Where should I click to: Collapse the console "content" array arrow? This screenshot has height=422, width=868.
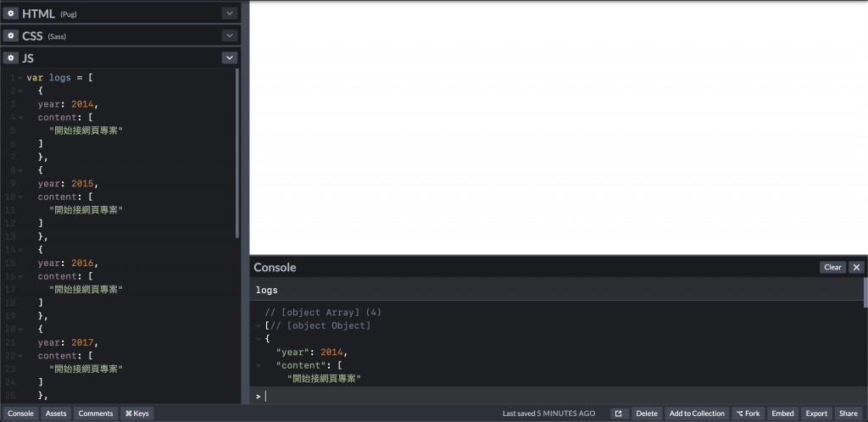(x=258, y=365)
